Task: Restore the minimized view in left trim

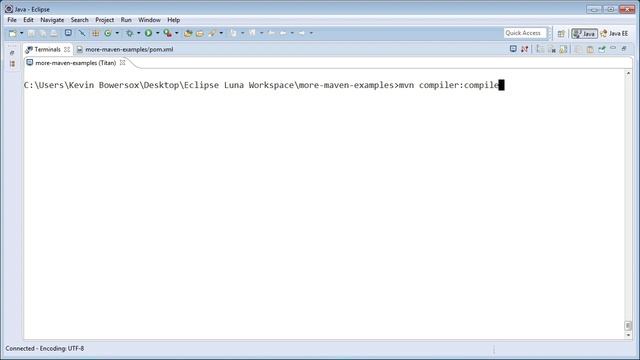Action: [x=12, y=53]
